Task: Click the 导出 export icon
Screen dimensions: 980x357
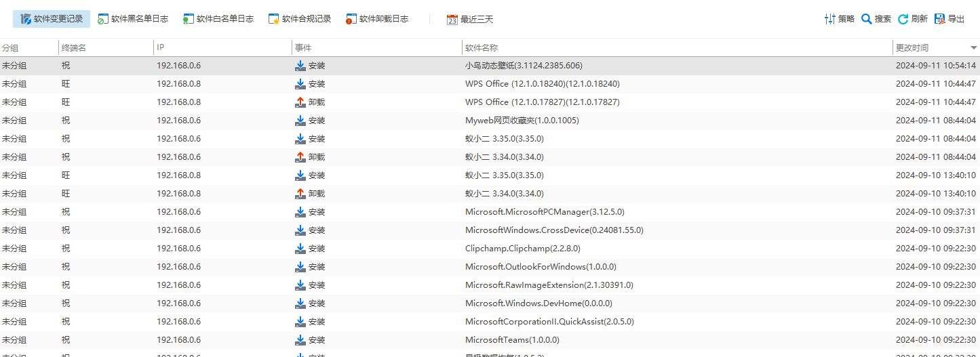Action: pos(939,19)
